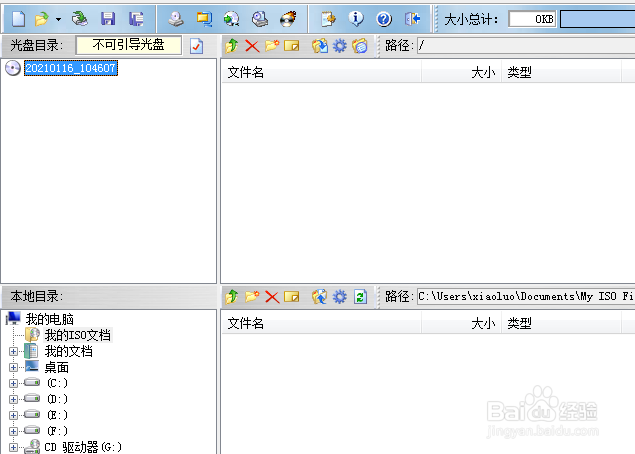Expand the CD 驱动器(G:) node
Image resolution: width=635 pixels, height=454 pixels.
pos(13,447)
